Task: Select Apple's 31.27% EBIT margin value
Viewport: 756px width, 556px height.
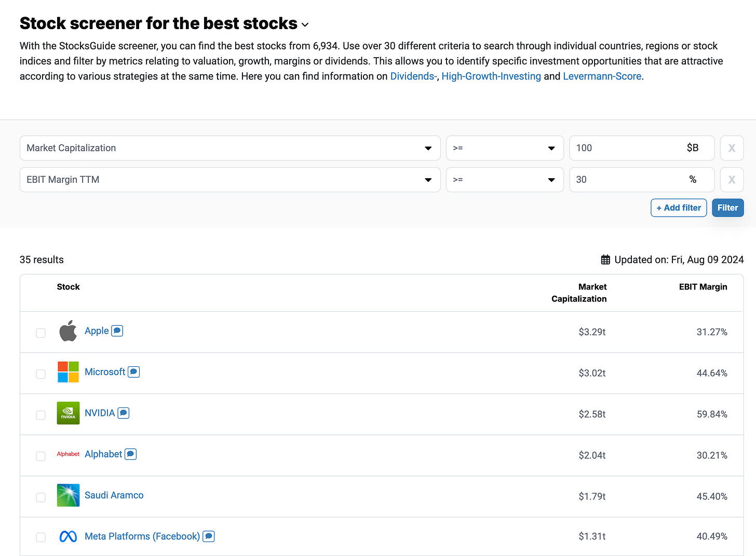Action: (712, 332)
